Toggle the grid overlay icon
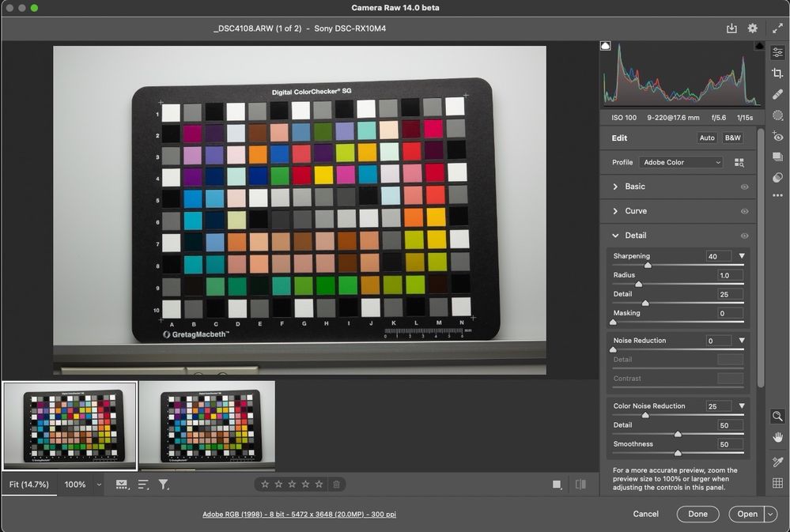The width and height of the screenshot is (790, 532). (x=777, y=483)
